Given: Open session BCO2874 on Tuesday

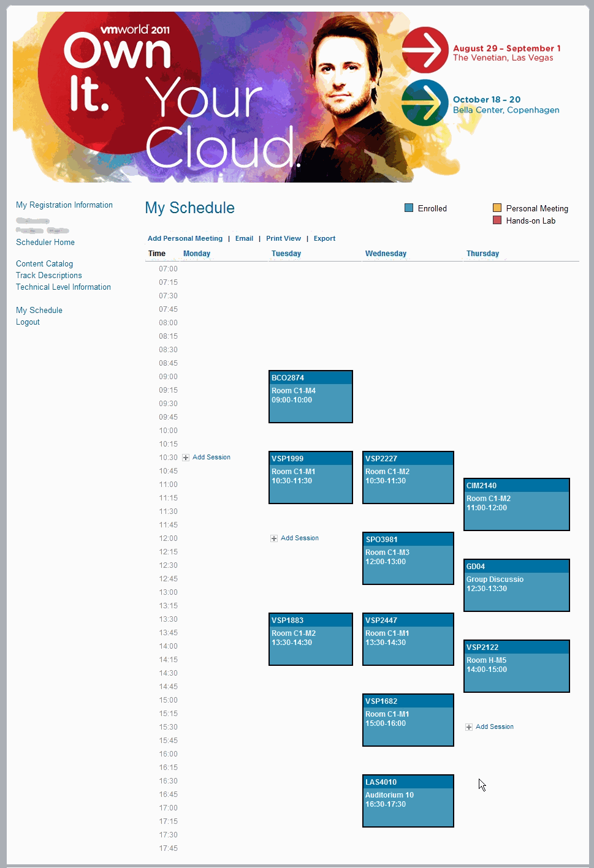Looking at the screenshot, I should [x=311, y=396].
